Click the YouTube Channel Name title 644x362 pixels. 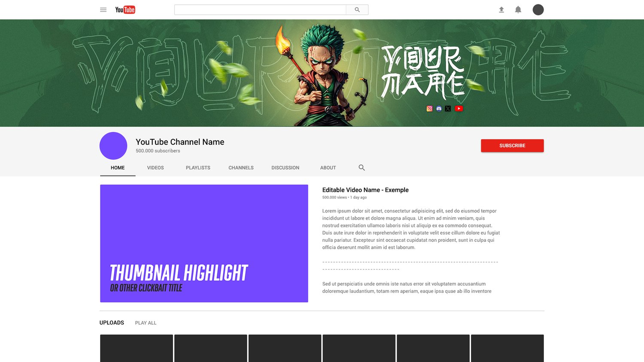click(180, 142)
